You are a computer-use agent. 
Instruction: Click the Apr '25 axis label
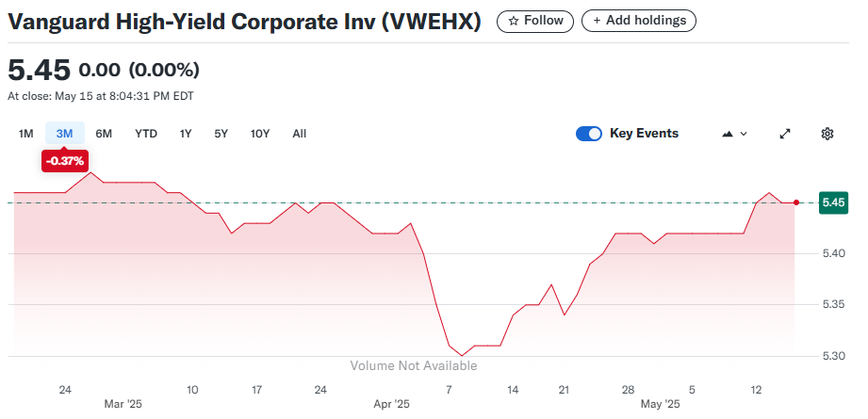coord(391,404)
